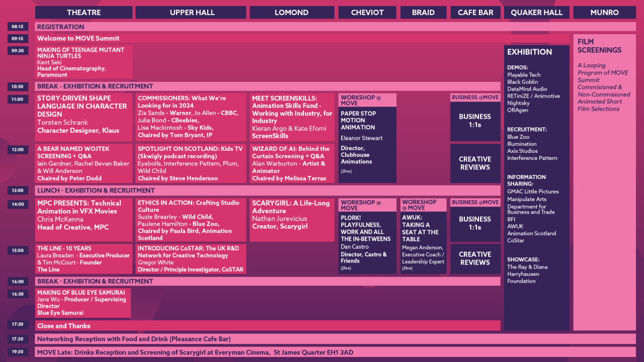The width and height of the screenshot is (644, 362).
Task: Select Black Goblin demo entry
Action: 522,82
